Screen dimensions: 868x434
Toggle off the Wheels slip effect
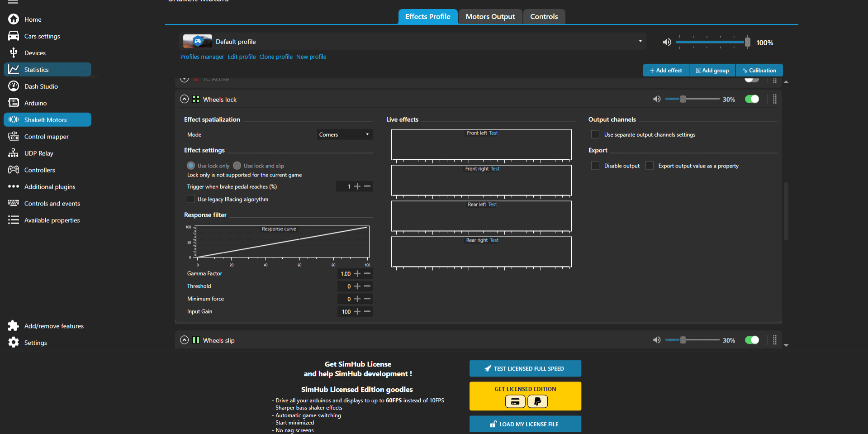coord(751,340)
